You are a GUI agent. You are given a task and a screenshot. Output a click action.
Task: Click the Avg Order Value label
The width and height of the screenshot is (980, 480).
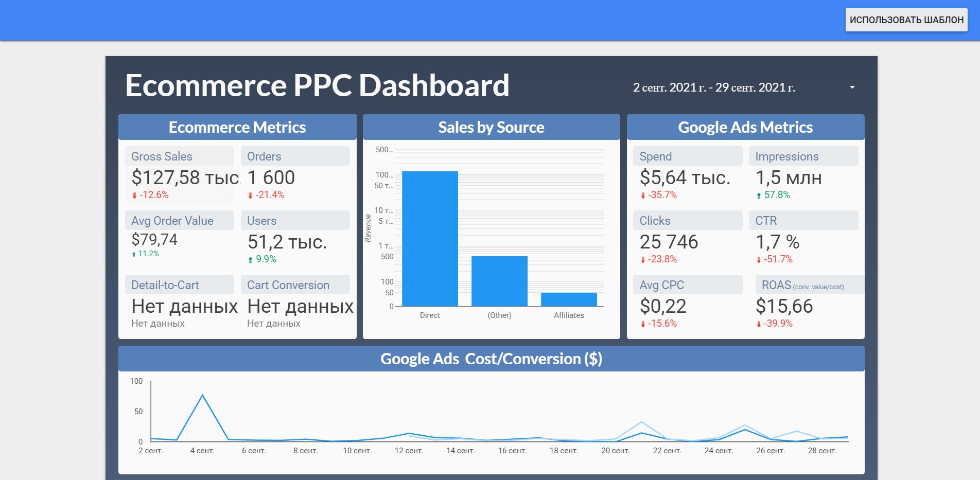172,221
